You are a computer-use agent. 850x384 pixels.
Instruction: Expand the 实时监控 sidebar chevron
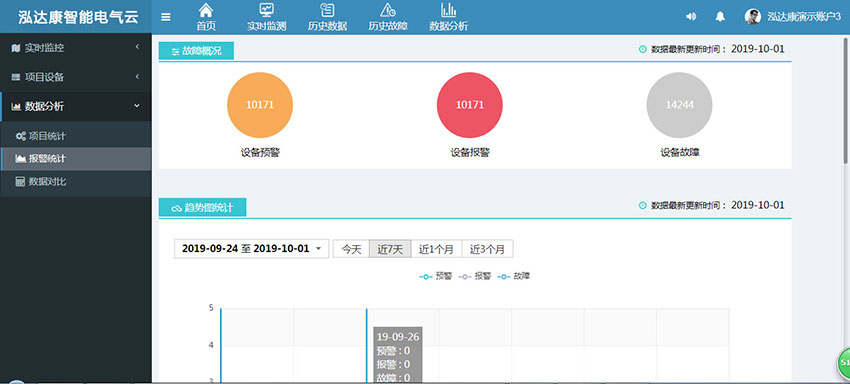click(x=138, y=48)
